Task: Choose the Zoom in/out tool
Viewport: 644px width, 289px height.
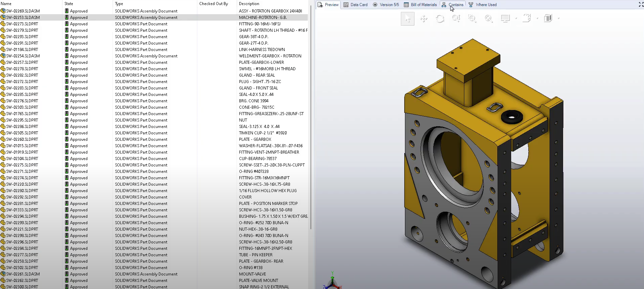Action: click(456, 19)
